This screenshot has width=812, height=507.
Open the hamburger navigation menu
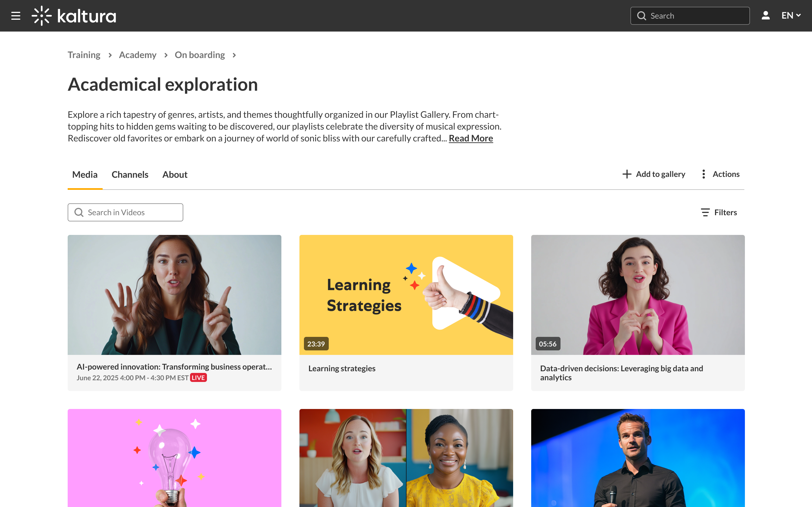tap(16, 16)
